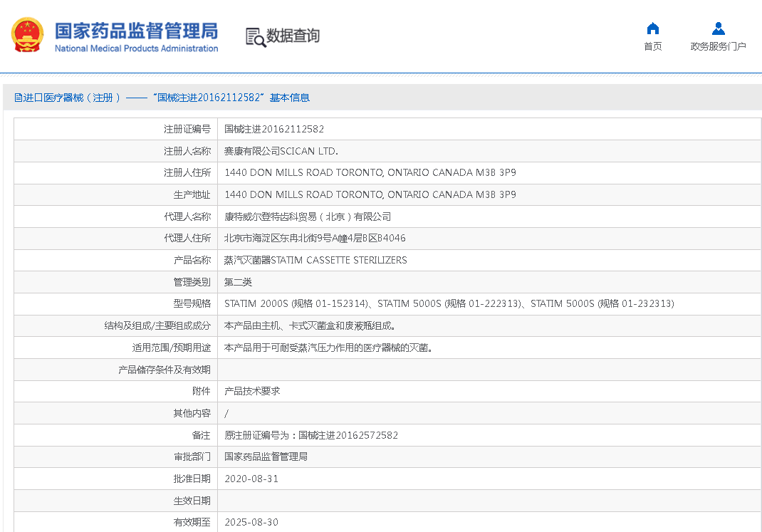Select expiry date 2025-08-30
Screen dimensions: 762x532
[x=251, y=522]
